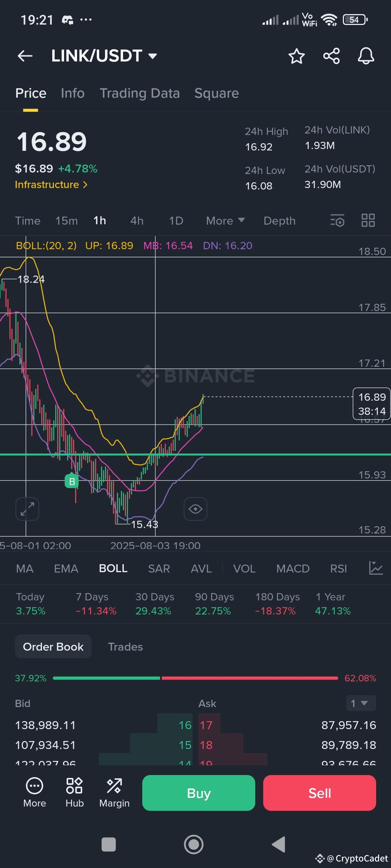This screenshot has height=868, width=391.
Task: Tap the bid/ask ratio bar
Action: tap(195, 678)
